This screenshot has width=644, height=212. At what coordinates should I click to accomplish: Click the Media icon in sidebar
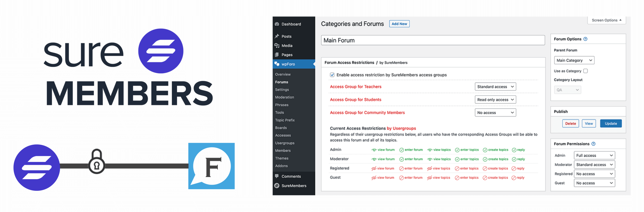pyautogui.click(x=277, y=46)
